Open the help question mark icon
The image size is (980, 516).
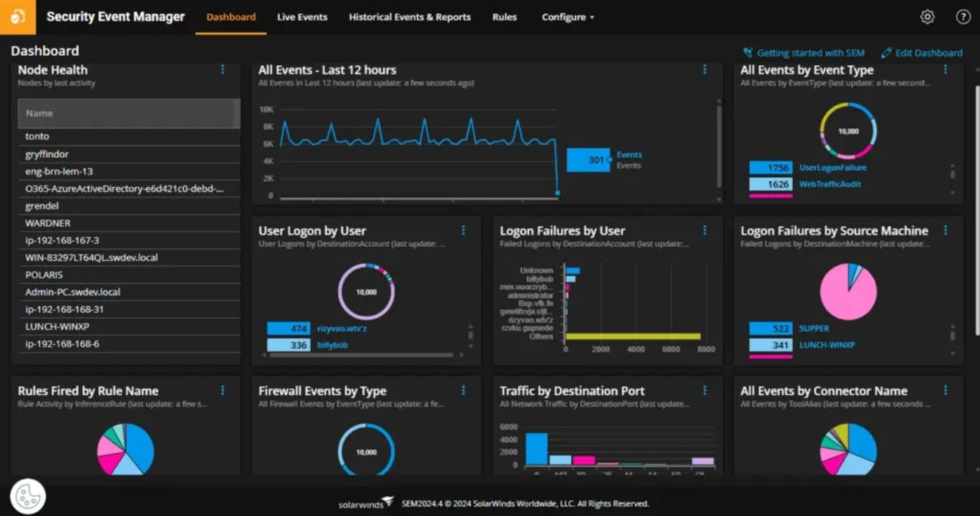[963, 17]
